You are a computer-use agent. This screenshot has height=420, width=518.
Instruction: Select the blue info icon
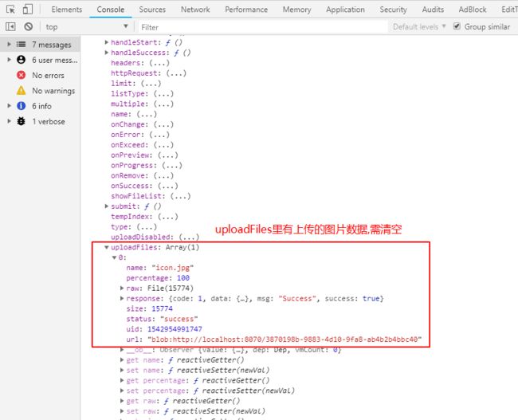(x=22, y=106)
